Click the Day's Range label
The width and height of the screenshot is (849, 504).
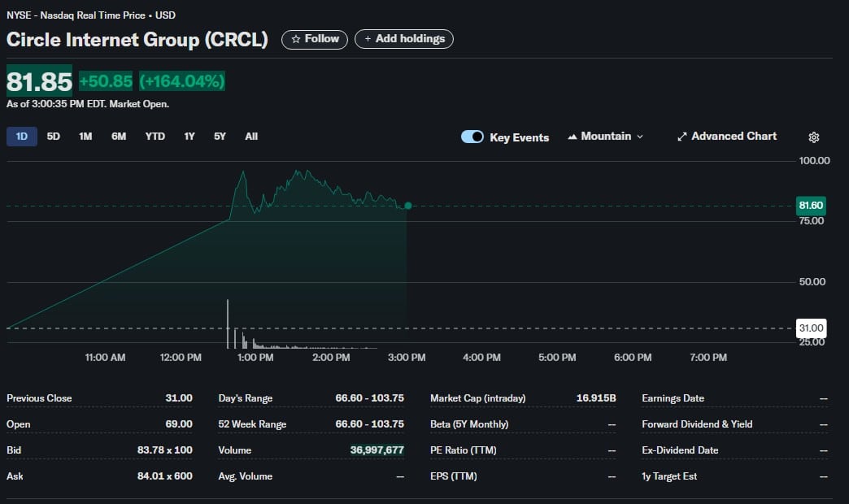click(246, 398)
